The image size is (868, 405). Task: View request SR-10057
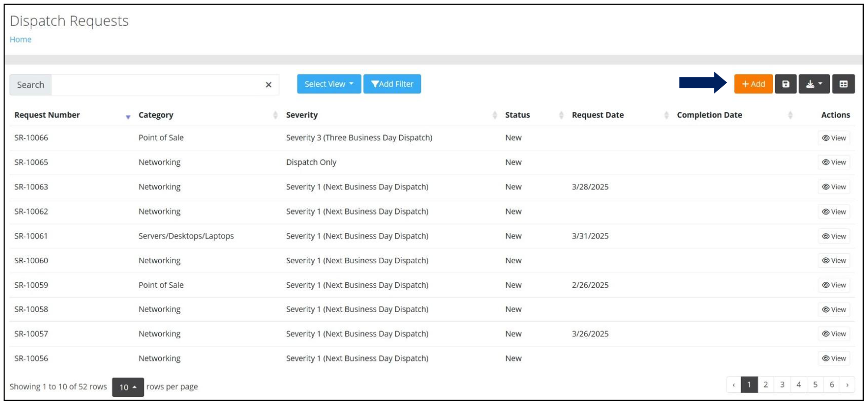[834, 334]
